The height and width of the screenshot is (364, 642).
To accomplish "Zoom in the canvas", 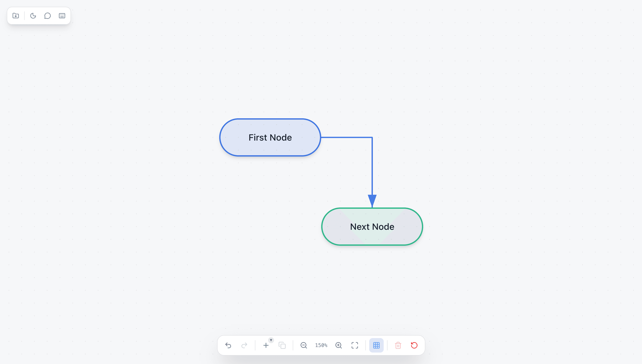I will click(339, 345).
